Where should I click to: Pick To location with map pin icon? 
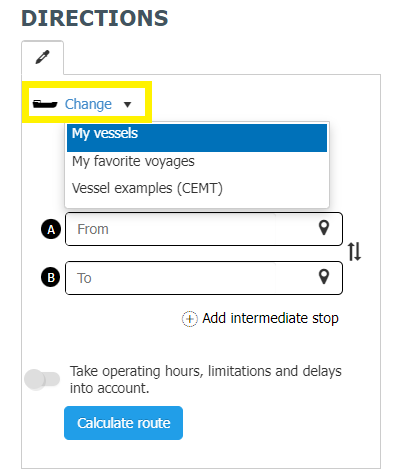[x=324, y=277]
